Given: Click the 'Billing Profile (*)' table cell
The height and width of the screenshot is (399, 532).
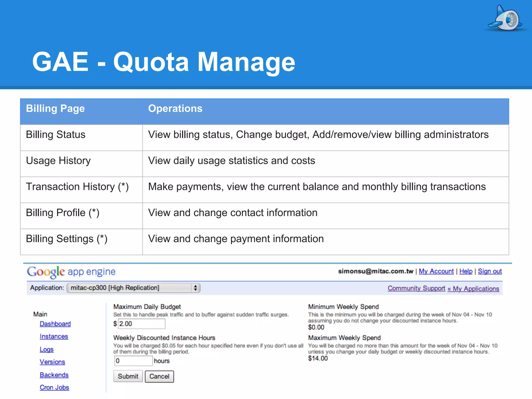Looking at the screenshot, I should point(81,216).
